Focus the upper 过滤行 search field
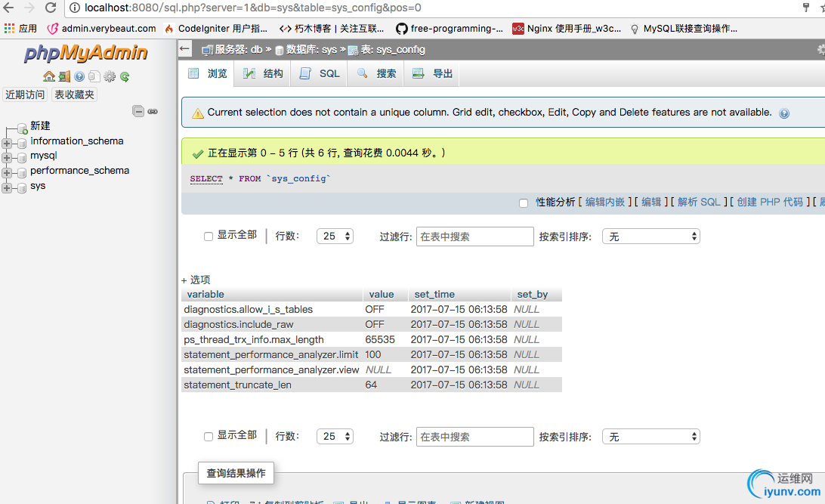This screenshot has height=504, width=825. pyautogui.click(x=474, y=237)
